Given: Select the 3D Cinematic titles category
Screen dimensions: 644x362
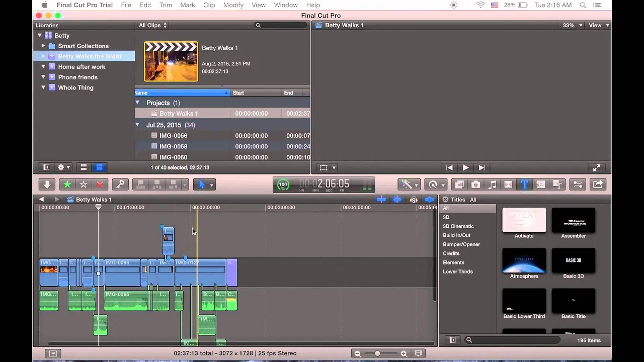Looking at the screenshot, I should pos(458,226).
